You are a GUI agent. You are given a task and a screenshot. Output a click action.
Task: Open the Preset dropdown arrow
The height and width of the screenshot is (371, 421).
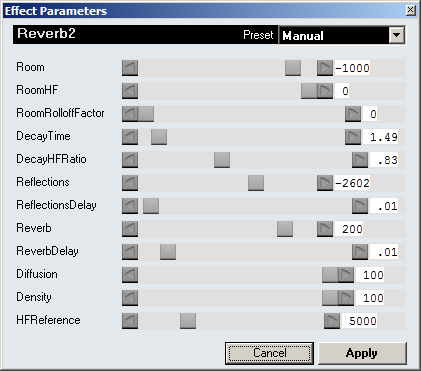tap(397, 35)
